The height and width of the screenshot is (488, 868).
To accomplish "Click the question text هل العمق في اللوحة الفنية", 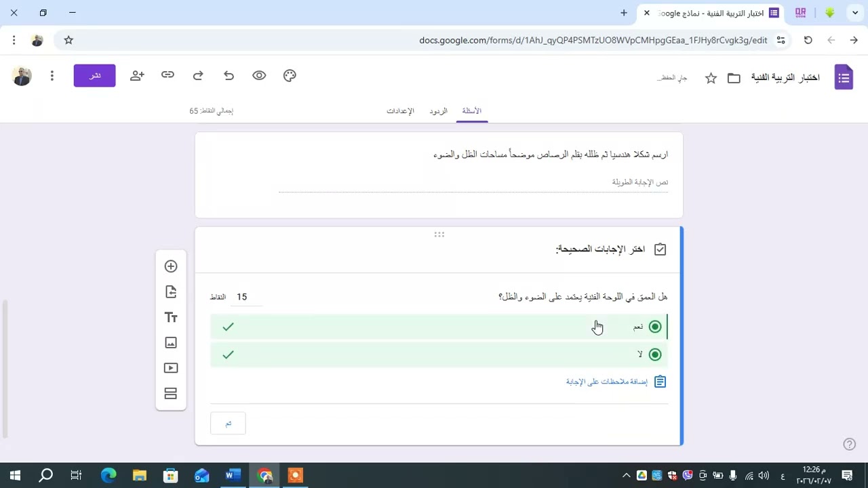I will click(583, 297).
